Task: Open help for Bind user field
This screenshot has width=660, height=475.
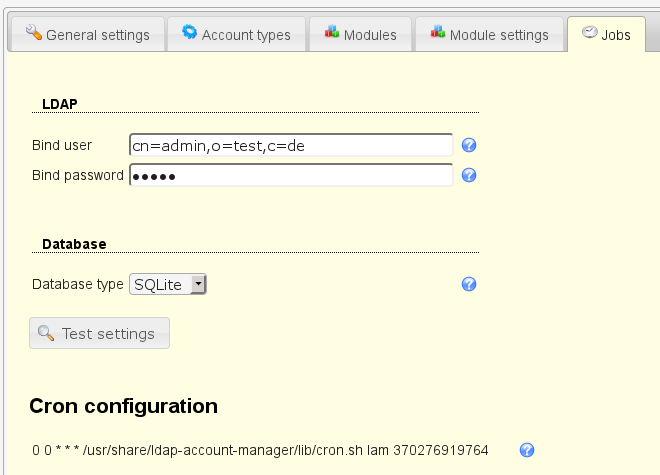Action: (468, 146)
